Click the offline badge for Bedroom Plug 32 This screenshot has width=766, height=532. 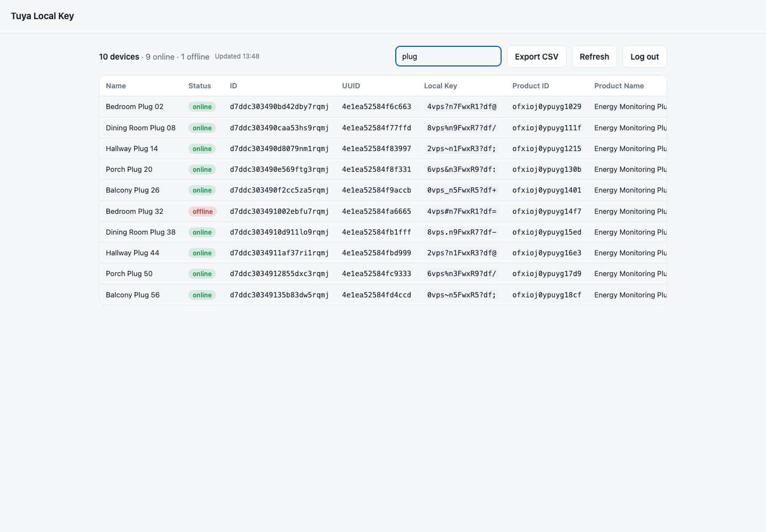[203, 211]
